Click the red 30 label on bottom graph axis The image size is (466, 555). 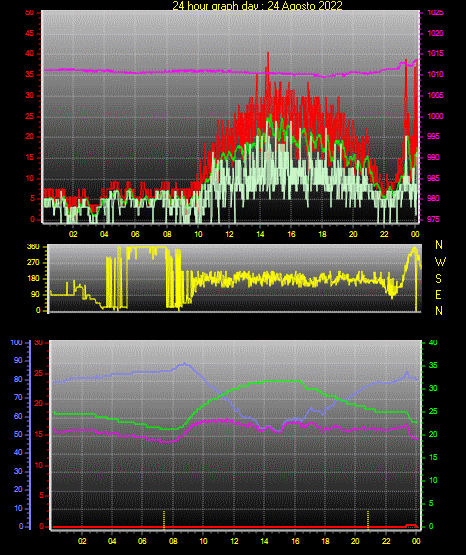click(x=39, y=343)
